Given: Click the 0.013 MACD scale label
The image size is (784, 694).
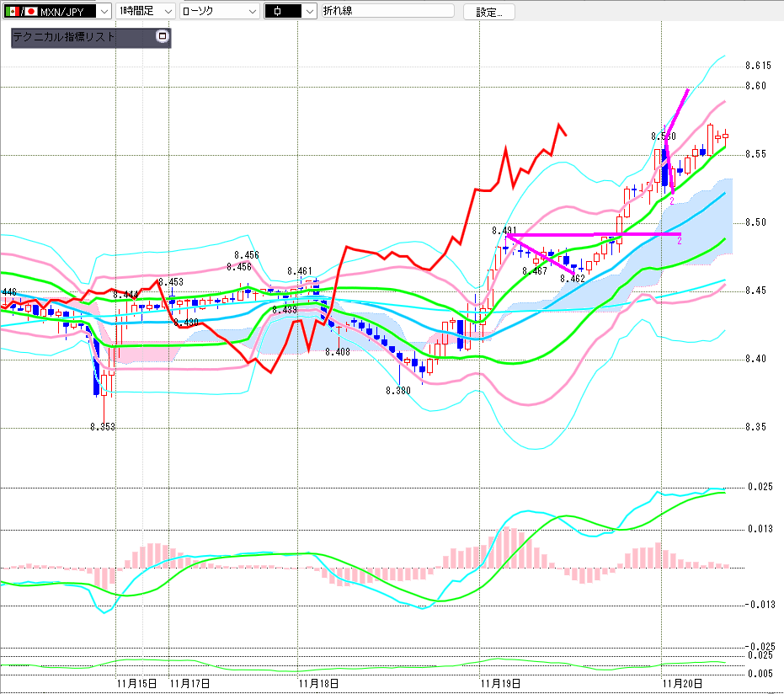Looking at the screenshot, I should pos(760,529).
